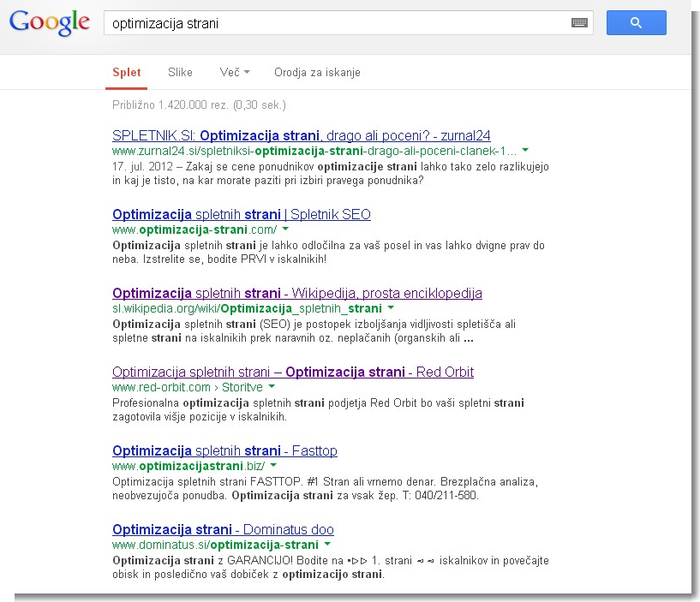Click the www.optimizacijastrani.biz URL text
Screen dimensions: 700x602
[x=188, y=467]
